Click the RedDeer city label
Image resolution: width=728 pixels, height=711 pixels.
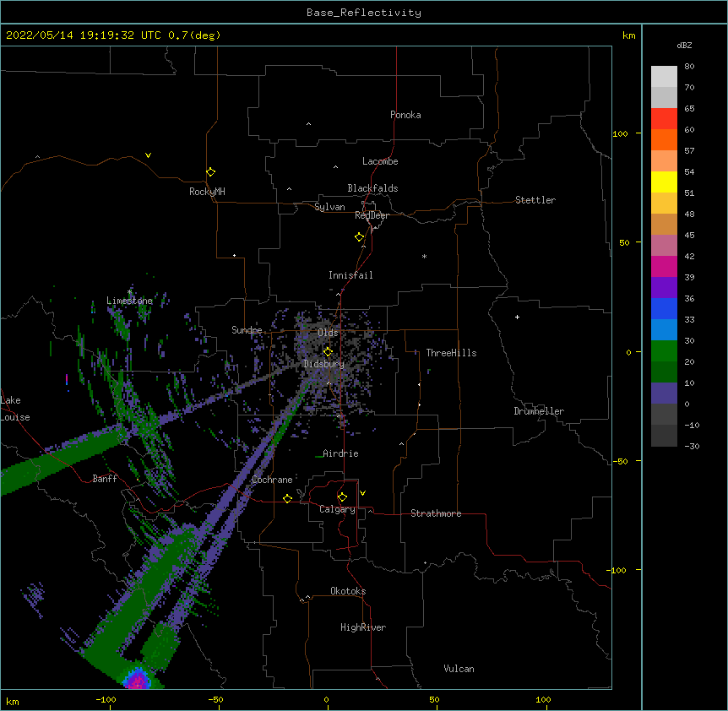point(372,215)
